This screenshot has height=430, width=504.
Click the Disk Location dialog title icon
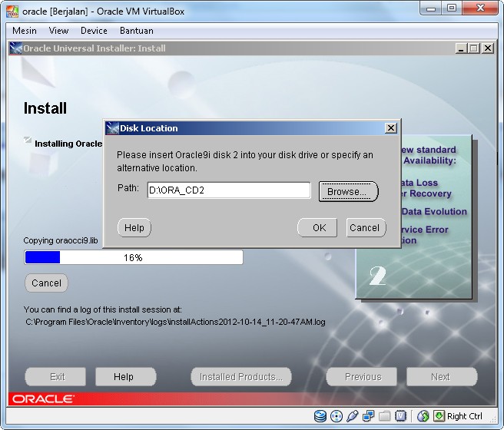coord(112,128)
